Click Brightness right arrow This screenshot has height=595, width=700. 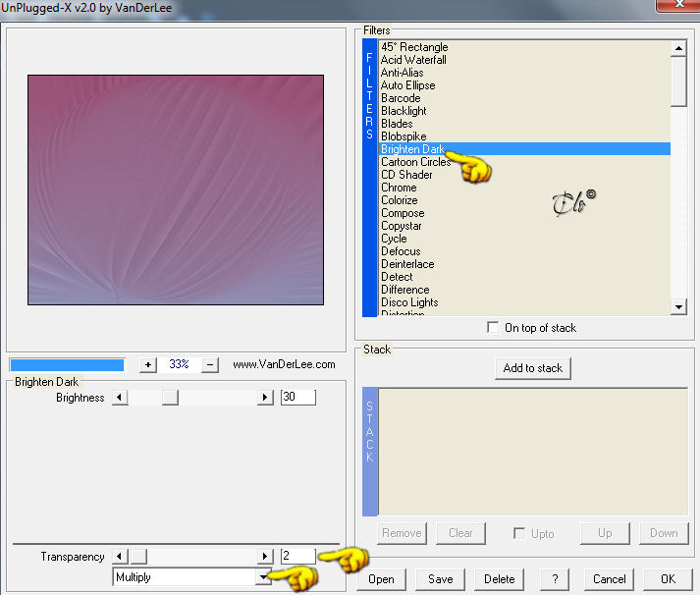point(265,397)
